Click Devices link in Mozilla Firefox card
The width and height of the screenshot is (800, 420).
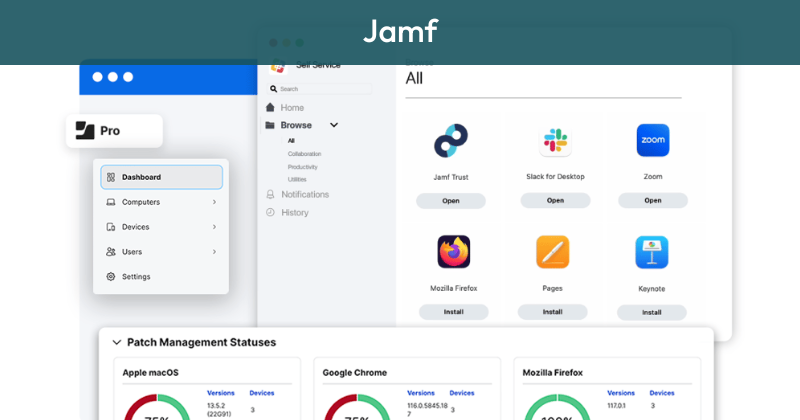point(662,393)
